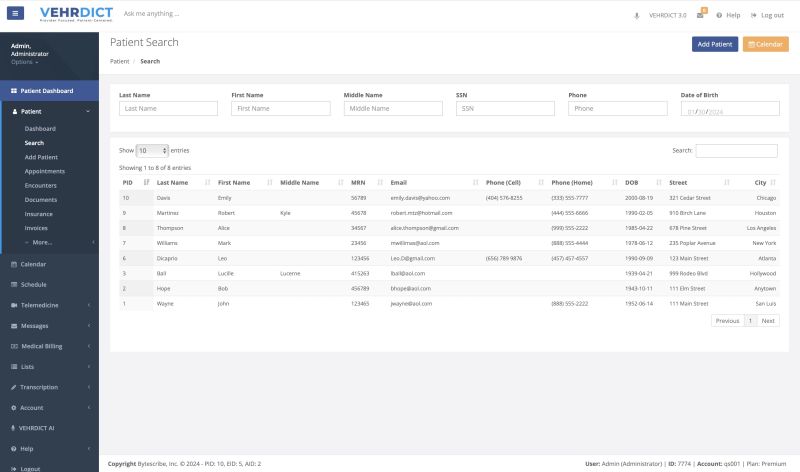This screenshot has width=800, height=472.
Task: Expand the Medical Billing chevron
Action: click(x=89, y=346)
